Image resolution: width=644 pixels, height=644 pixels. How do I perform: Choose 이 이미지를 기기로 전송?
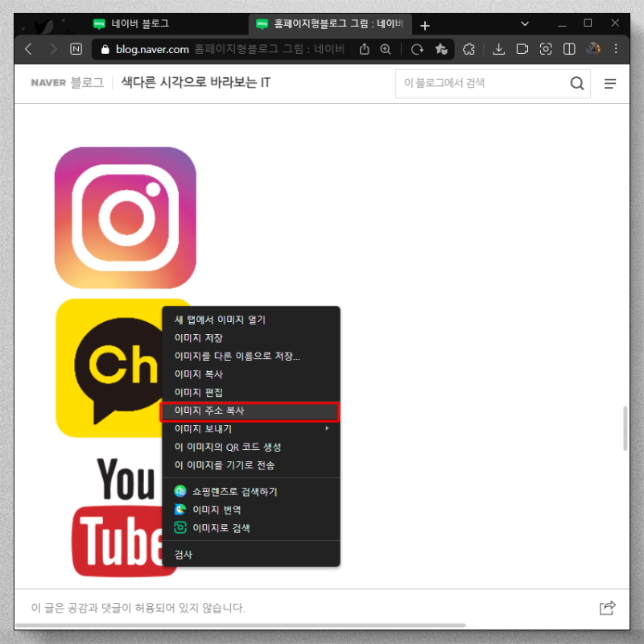(251, 465)
